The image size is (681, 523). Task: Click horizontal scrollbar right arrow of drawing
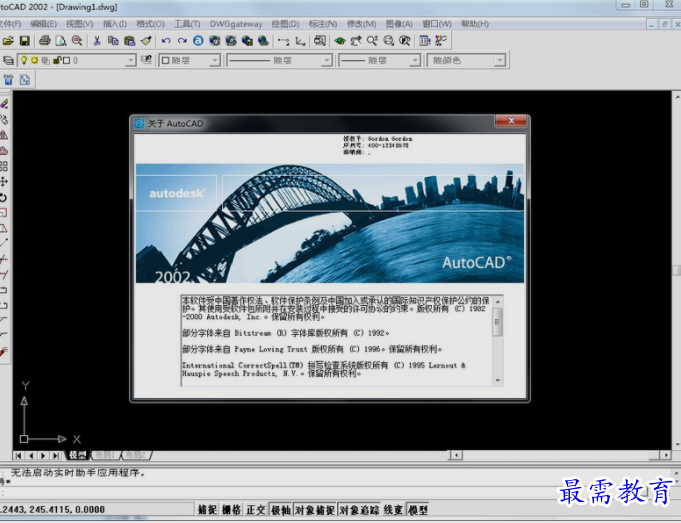[666, 455]
